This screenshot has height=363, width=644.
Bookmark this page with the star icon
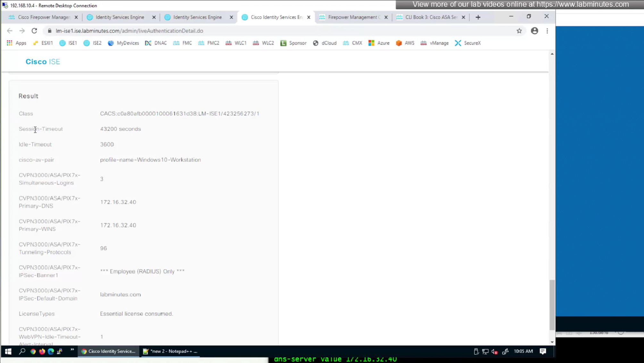click(x=519, y=31)
